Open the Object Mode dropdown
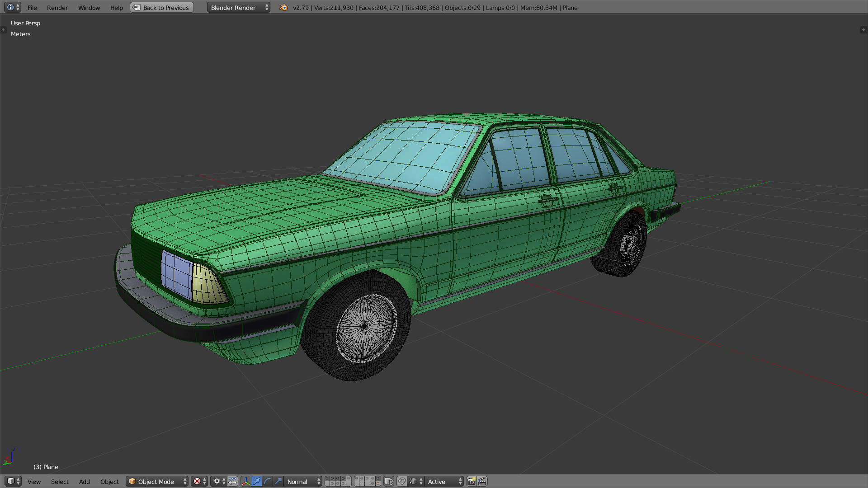 157,482
